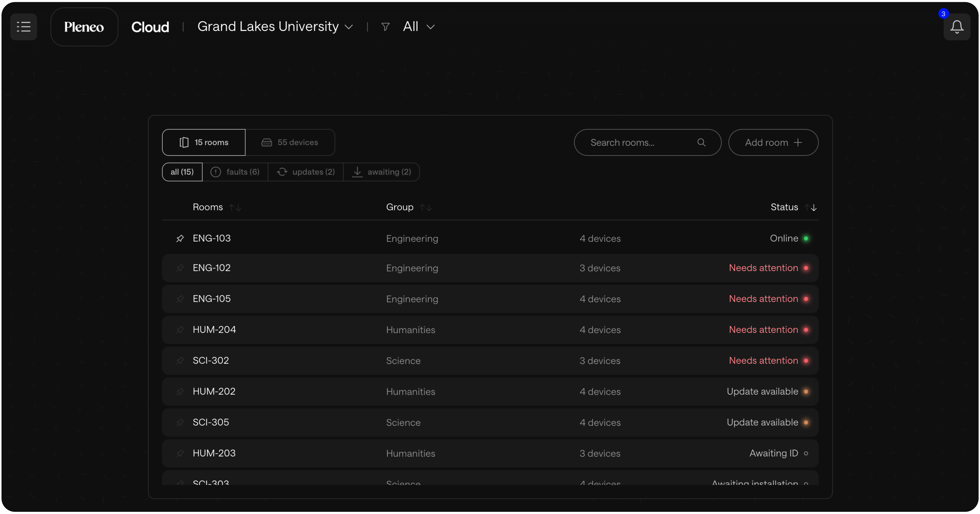Unpin the ENG-103 room
The width and height of the screenshot is (980, 514).
(x=180, y=239)
